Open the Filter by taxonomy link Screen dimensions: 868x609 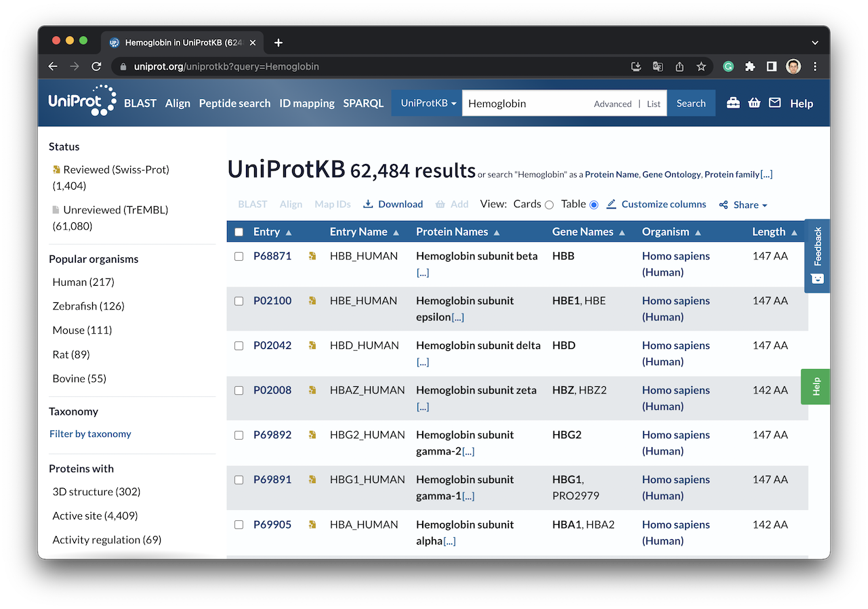90,434
